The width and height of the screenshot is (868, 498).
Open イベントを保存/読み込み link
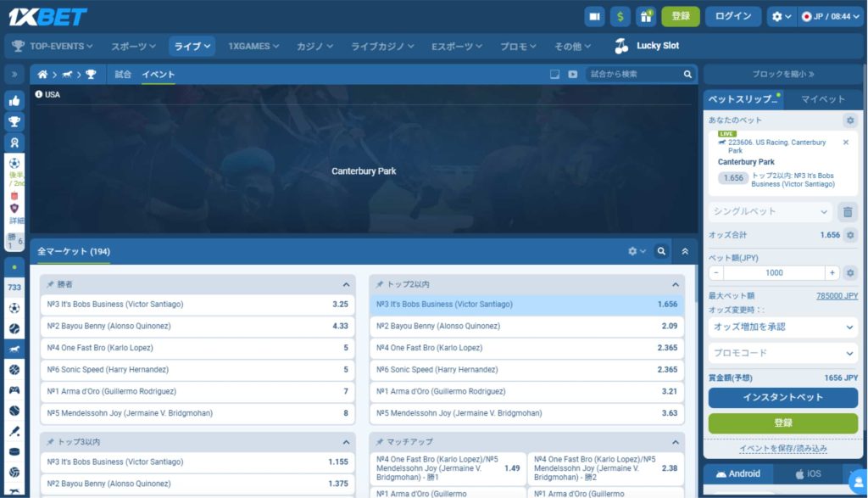782,449
